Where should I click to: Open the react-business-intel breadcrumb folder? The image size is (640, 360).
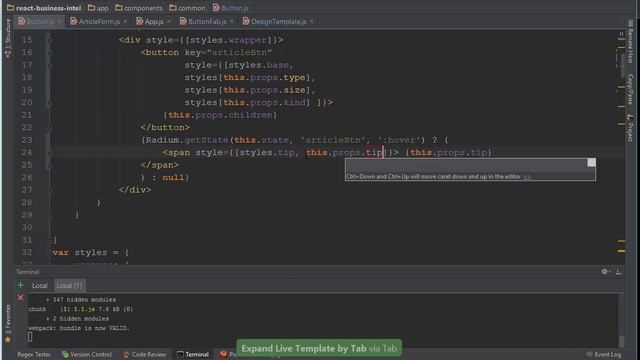click(44, 8)
